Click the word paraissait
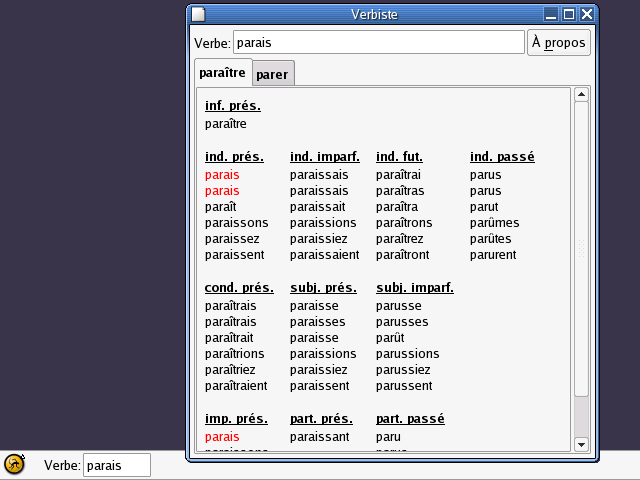This screenshot has height=480, width=640. (x=318, y=207)
